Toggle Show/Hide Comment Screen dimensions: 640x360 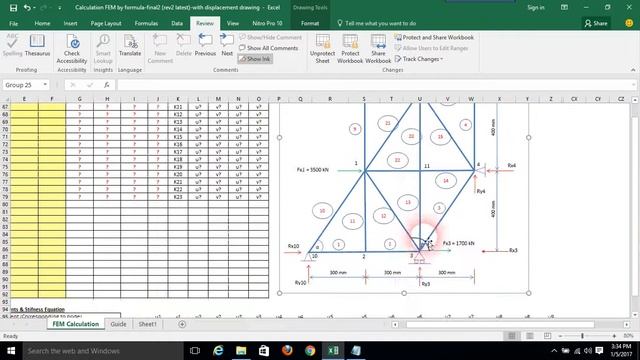(270, 37)
